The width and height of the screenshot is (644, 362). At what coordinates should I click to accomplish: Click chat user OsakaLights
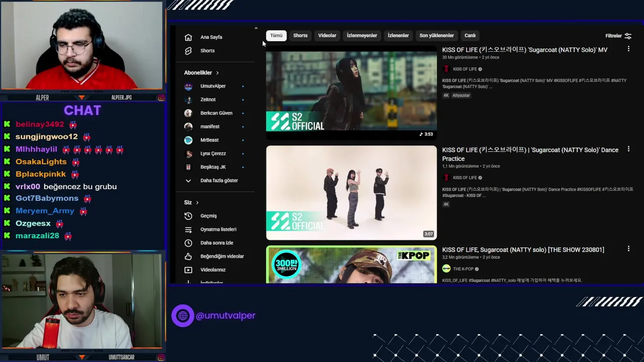tap(41, 162)
